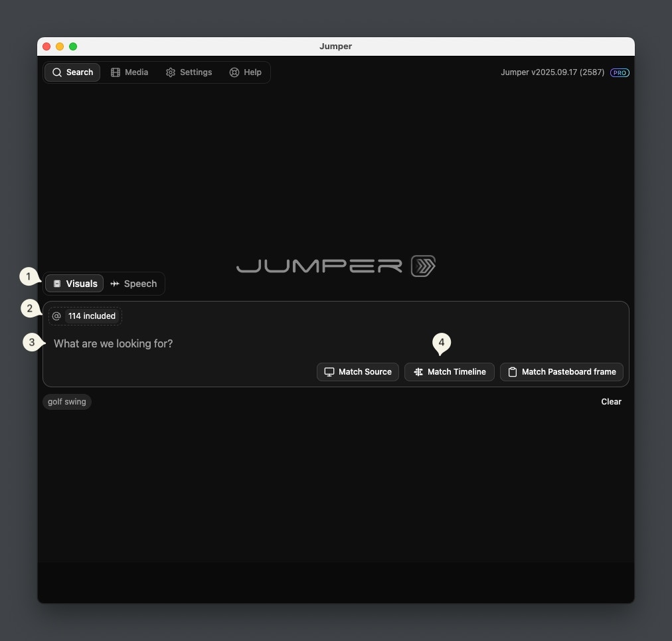Close the Jumper window
Image resolution: width=672 pixels, height=641 pixels.
tap(46, 46)
